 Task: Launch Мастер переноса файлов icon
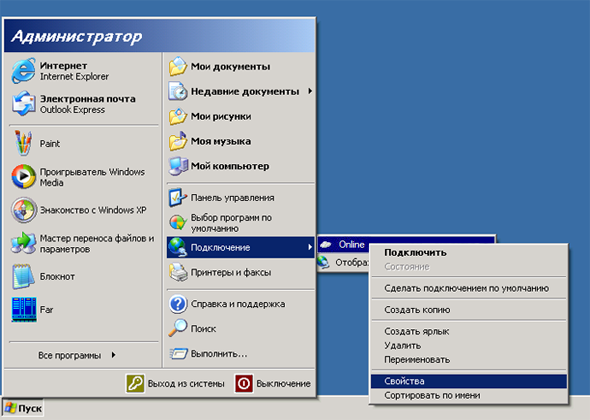pyautogui.click(x=23, y=243)
